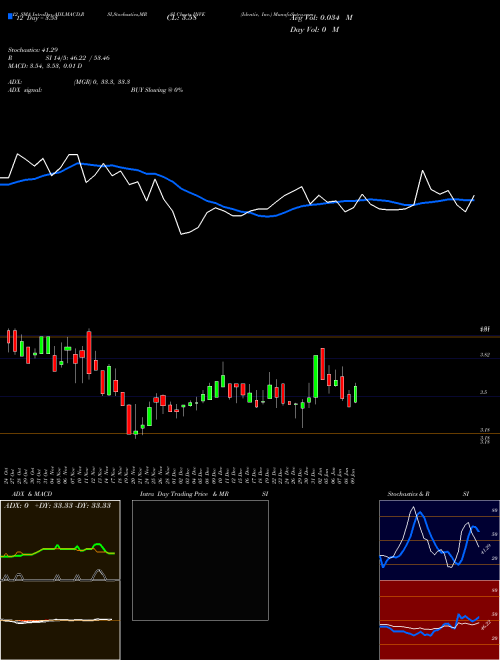Click the '24 Oct' date axis label
This screenshot has height=660, width=500.
pos(8,475)
